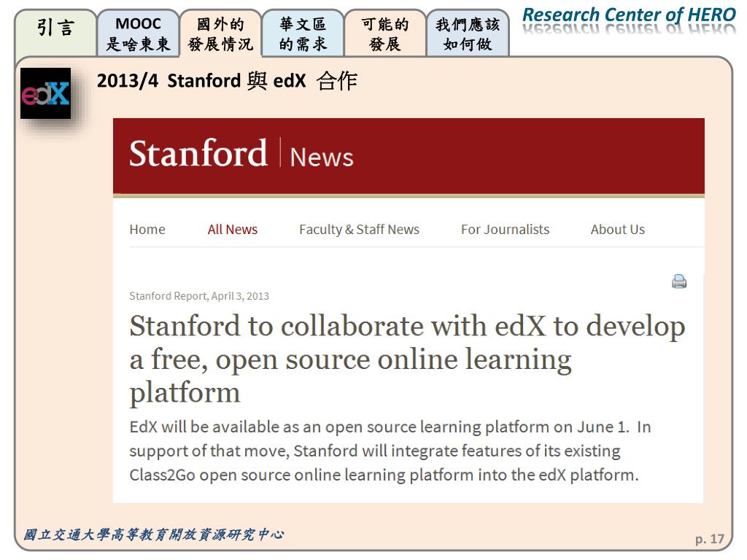The width and height of the screenshot is (747, 560).
Task: Click the Home navigation link
Action: [147, 230]
